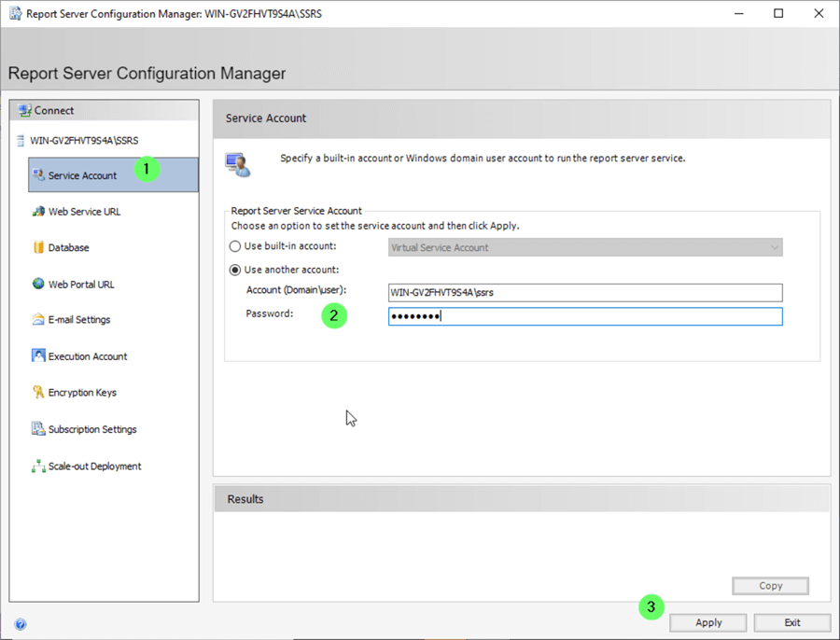Viewport: 840px width, 640px height.
Task: Open help via blue question mark icon
Action: click(x=21, y=624)
